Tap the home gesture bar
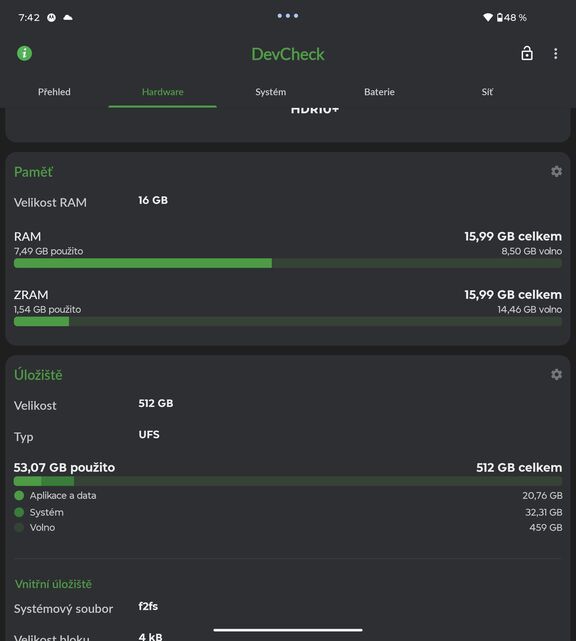The height and width of the screenshot is (641, 576). [288, 630]
